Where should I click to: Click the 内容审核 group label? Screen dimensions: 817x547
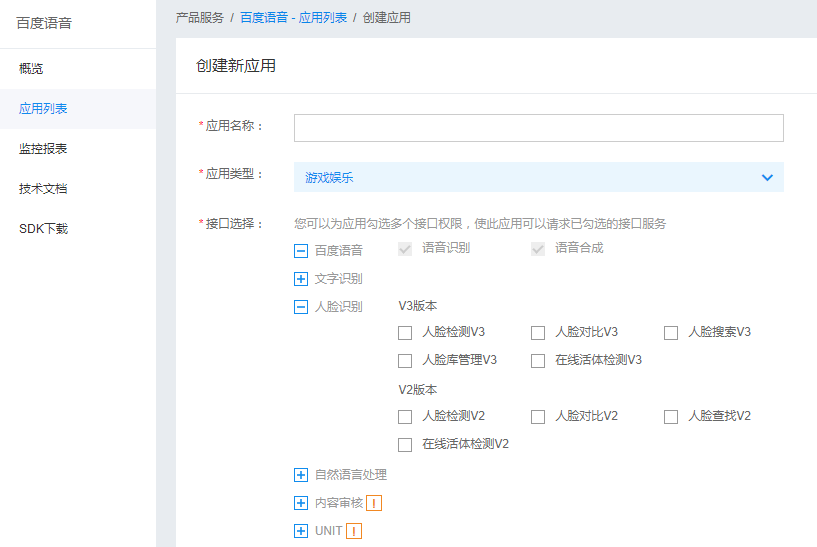click(339, 503)
